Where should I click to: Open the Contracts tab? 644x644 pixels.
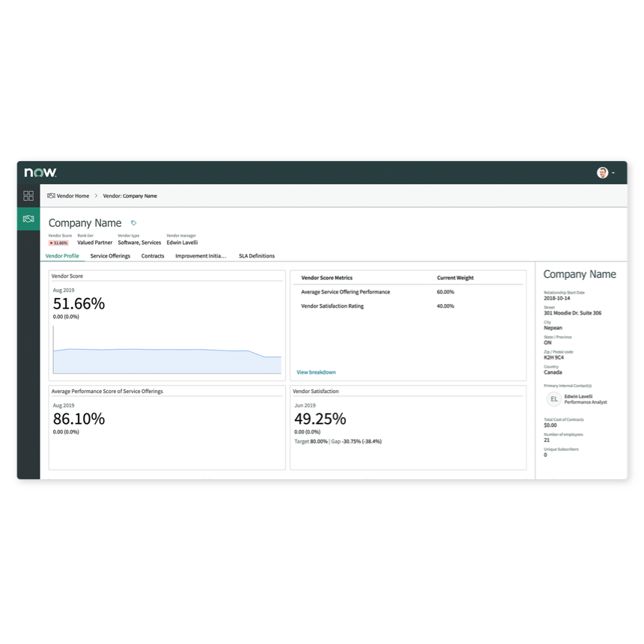tap(153, 255)
